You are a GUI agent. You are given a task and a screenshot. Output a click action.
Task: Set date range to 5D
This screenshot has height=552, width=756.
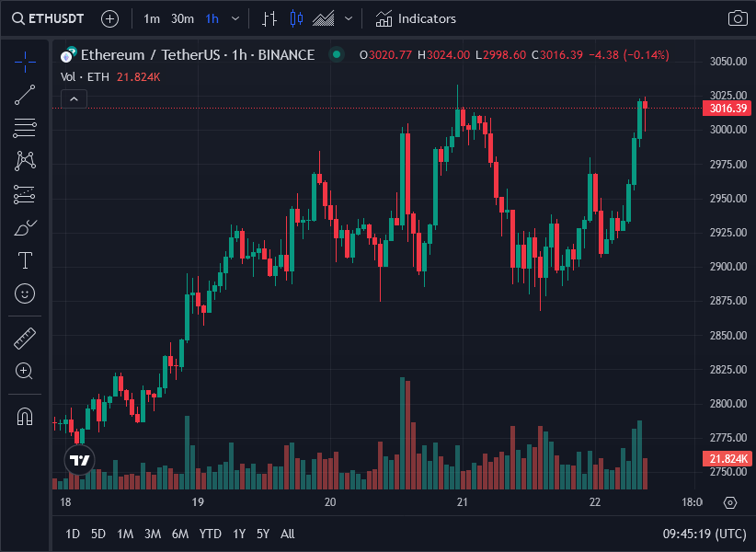point(98,534)
